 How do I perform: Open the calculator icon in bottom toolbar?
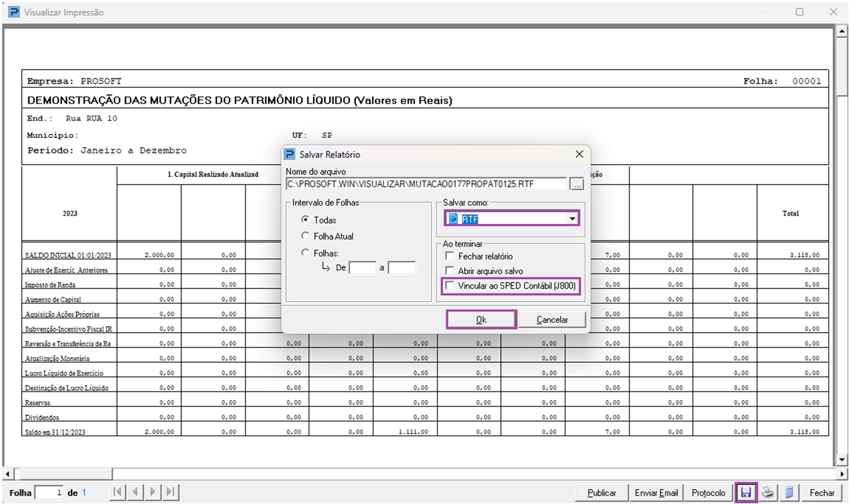coord(789,493)
